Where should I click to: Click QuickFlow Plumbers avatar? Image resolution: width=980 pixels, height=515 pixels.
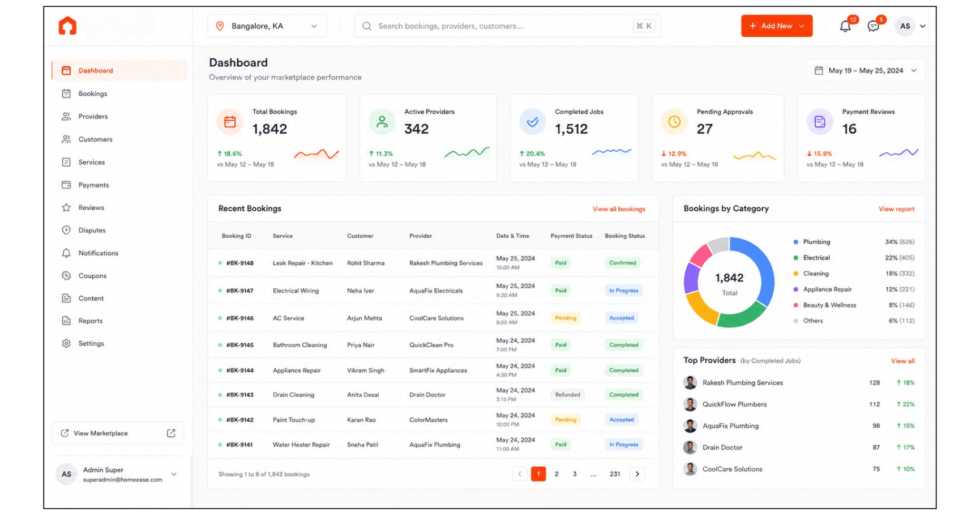pos(690,405)
